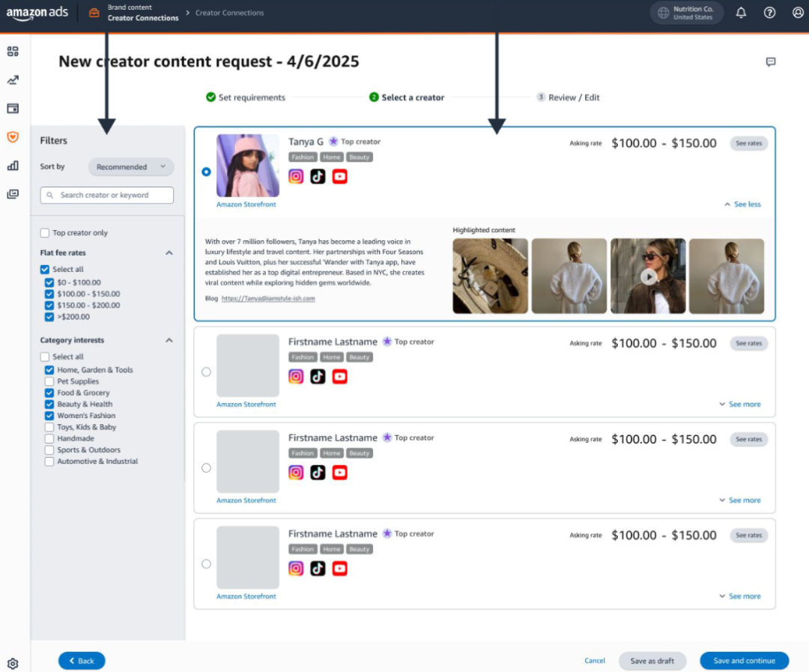Expand third creator card with See more
The image size is (809, 672).
pyautogui.click(x=740, y=500)
